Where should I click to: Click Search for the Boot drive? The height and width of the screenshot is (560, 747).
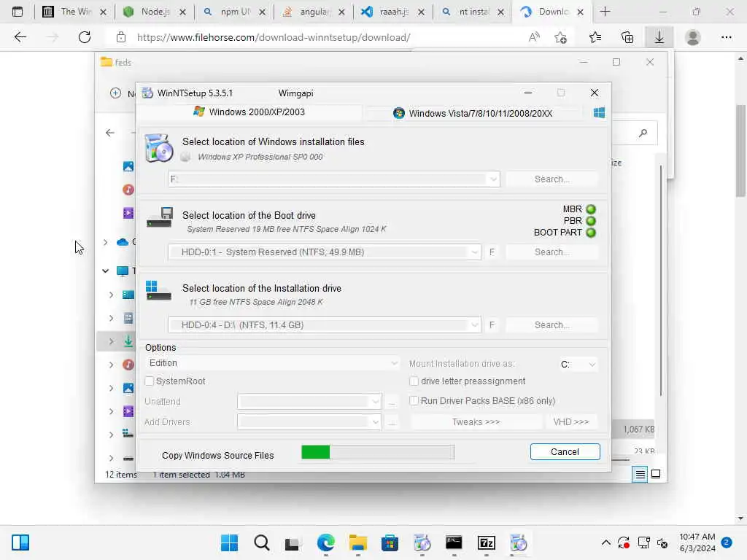551,252
